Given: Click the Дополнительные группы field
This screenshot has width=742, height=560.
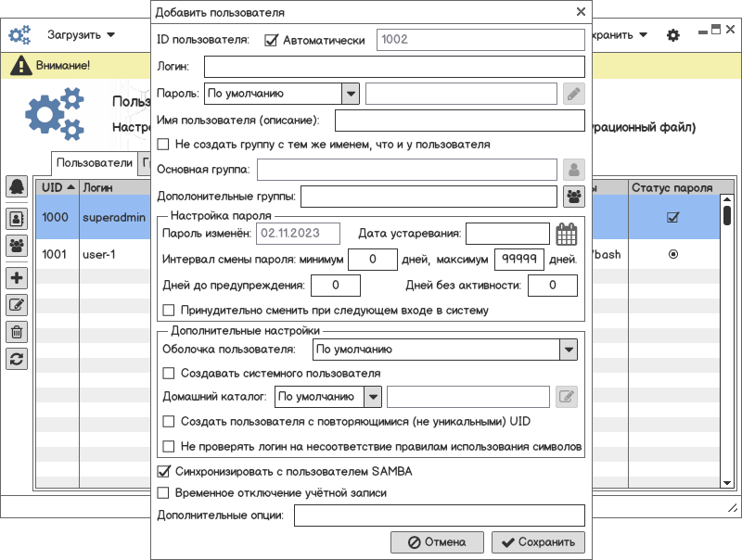Looking at the screenshot, I should [429, 197].
